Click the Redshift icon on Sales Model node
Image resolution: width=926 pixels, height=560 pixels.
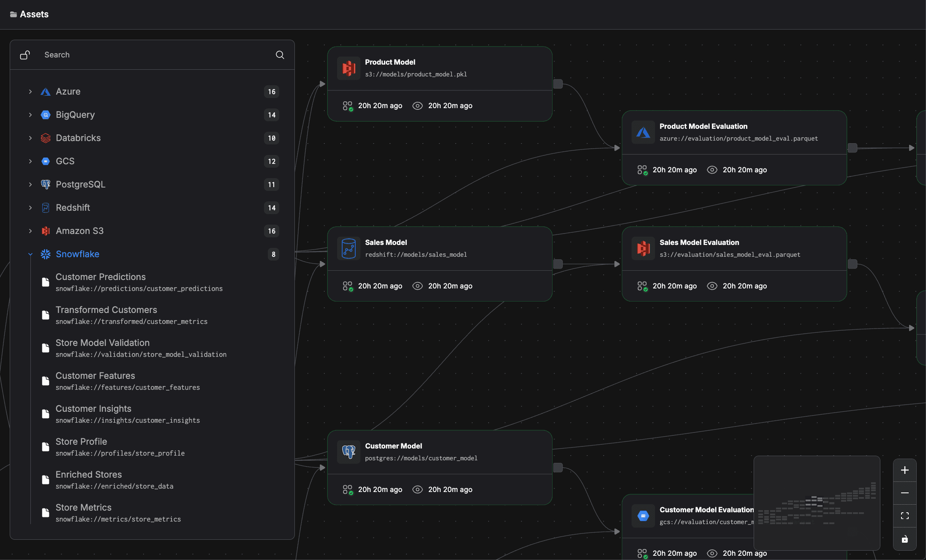tap(349, 248)
